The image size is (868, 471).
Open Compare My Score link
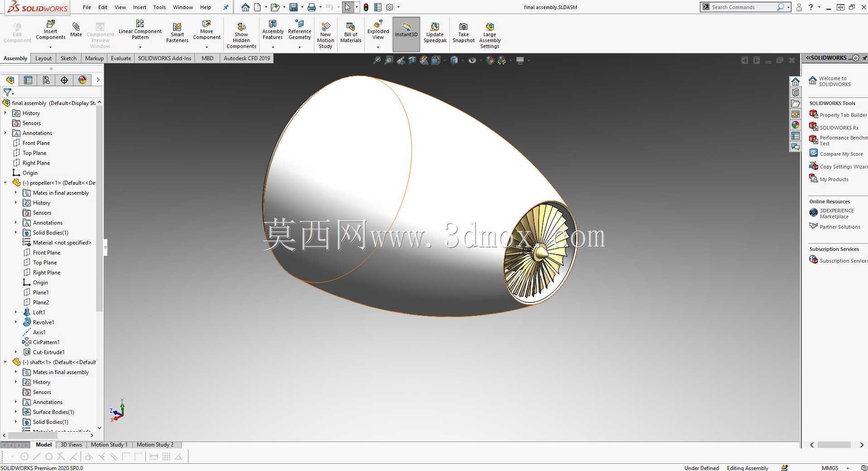[836, 154]
